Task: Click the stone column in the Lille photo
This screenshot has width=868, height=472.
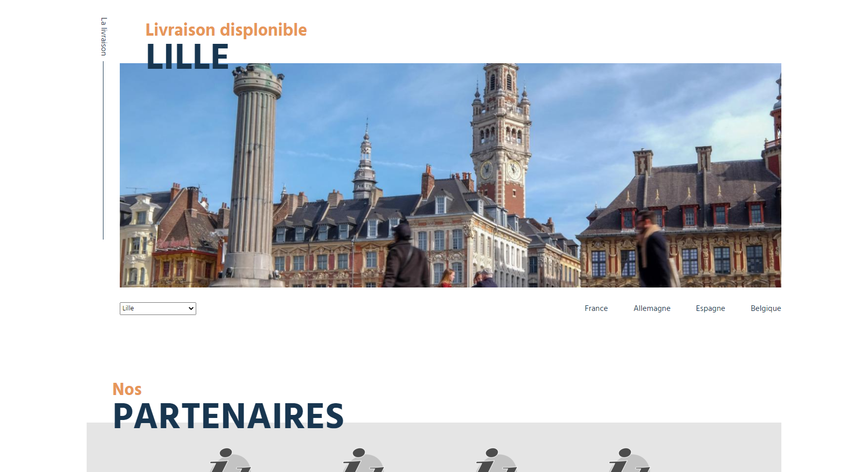Action: click(x=253, y=173)
